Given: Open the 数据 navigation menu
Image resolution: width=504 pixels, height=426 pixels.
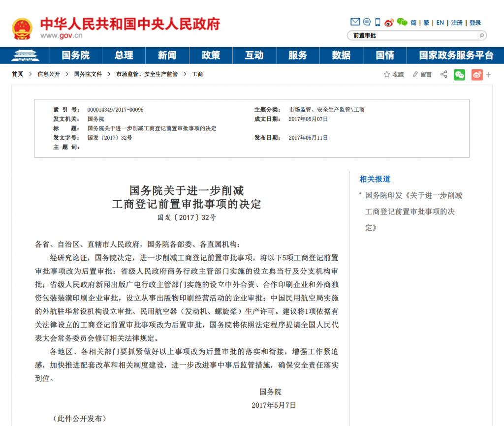Looking at the screenshot, I should pos(341,55).
